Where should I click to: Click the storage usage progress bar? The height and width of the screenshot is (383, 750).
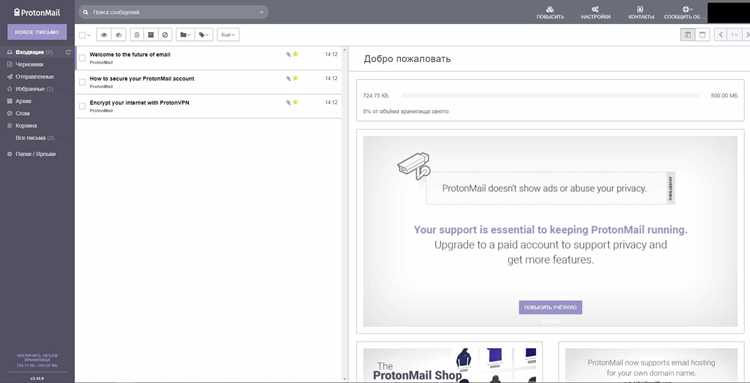coord(550,96)
